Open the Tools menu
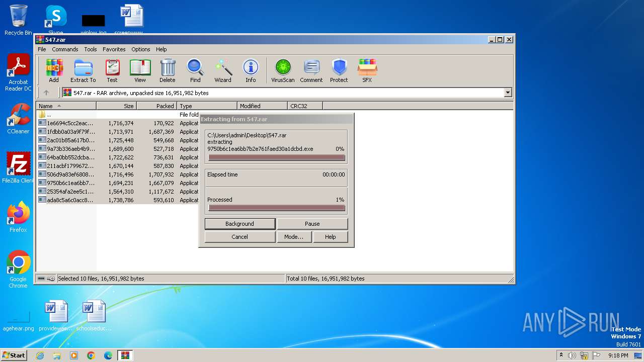Viewport: 644px width, 362px height. [91, 49]
